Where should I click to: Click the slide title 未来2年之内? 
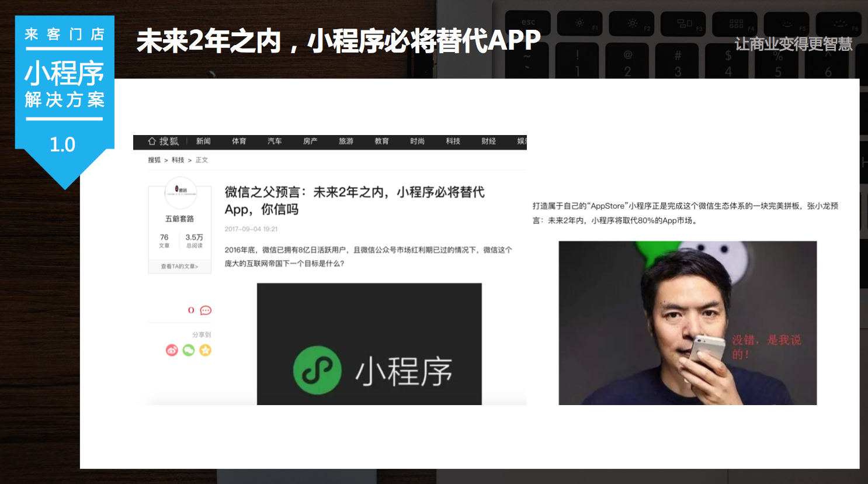click(x=339, y=41)
